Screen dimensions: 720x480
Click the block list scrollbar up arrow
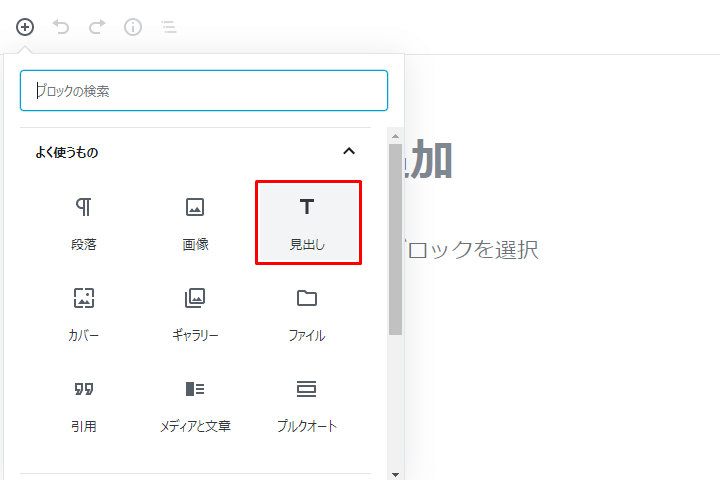click(395, 136)
